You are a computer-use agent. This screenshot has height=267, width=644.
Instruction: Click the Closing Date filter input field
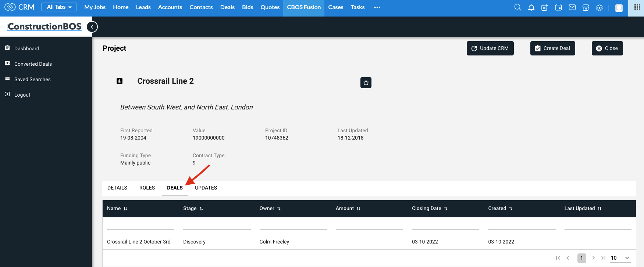pyautogui.click(x=445, y=225)
